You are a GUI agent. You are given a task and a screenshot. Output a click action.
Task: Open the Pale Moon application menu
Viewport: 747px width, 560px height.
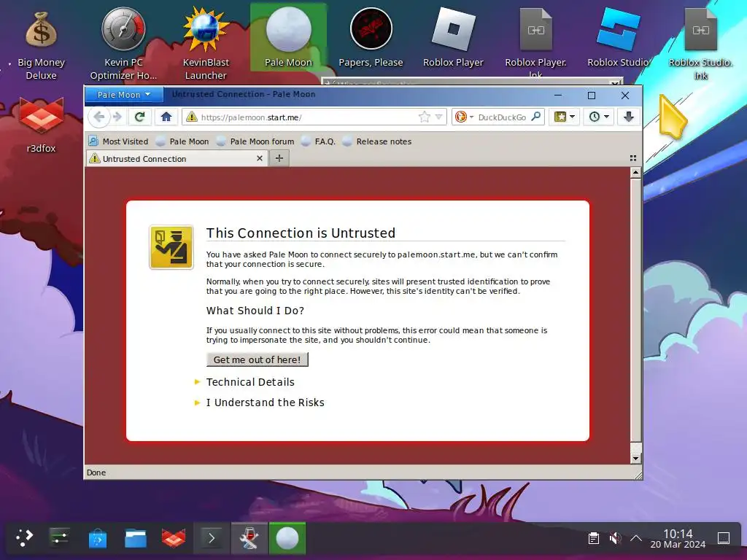pyautogui.click(x=124, y=95)
